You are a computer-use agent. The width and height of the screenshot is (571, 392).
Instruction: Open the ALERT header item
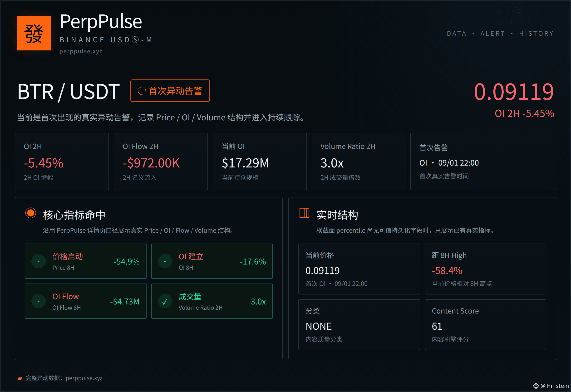coord(493,33)
